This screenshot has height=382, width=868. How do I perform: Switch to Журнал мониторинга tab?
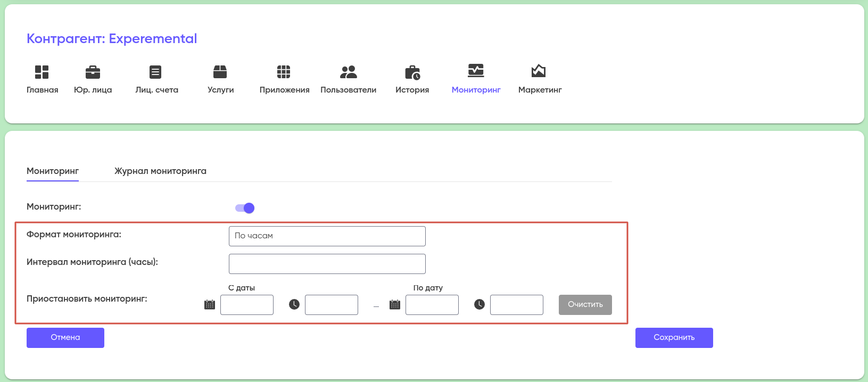click(160, 171)
